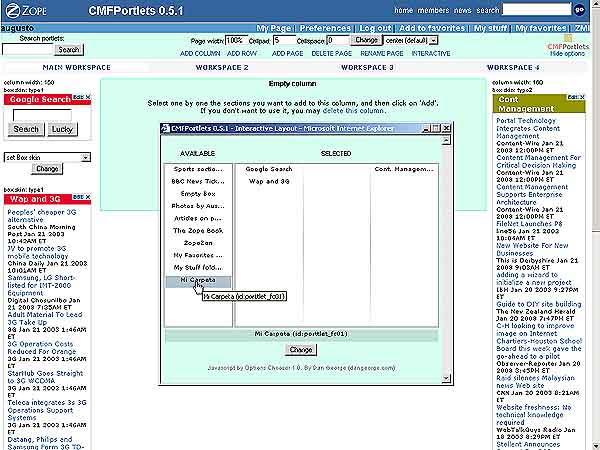
Task: Click ADD PAGE option
Action: [x=287, y=54]
